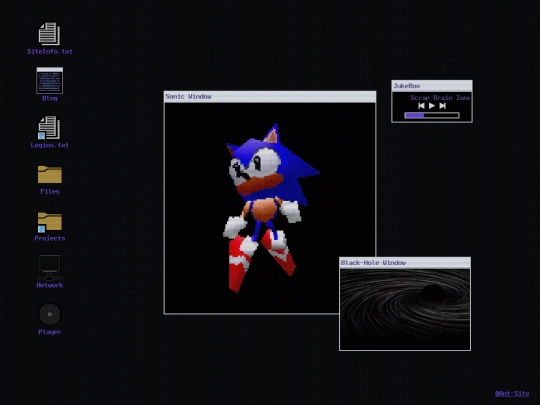
Task: Launch the Player disc icon
Action: (50, 314)
